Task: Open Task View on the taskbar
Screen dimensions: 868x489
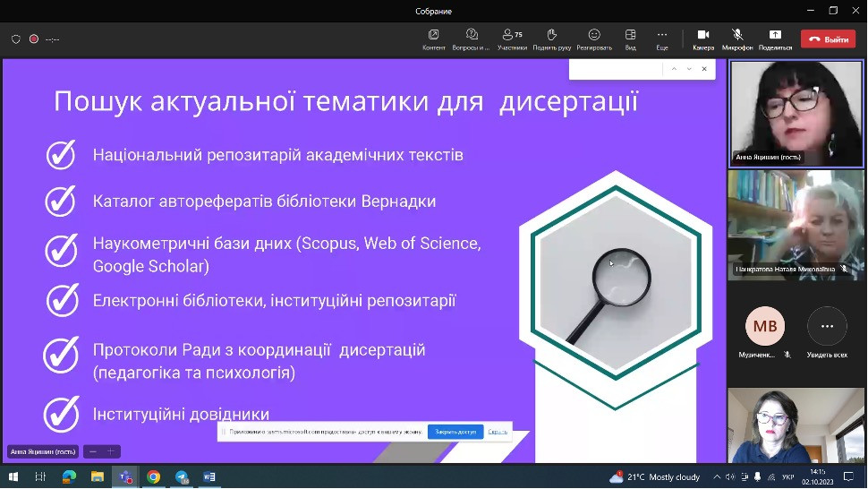Action: point(40,476)
